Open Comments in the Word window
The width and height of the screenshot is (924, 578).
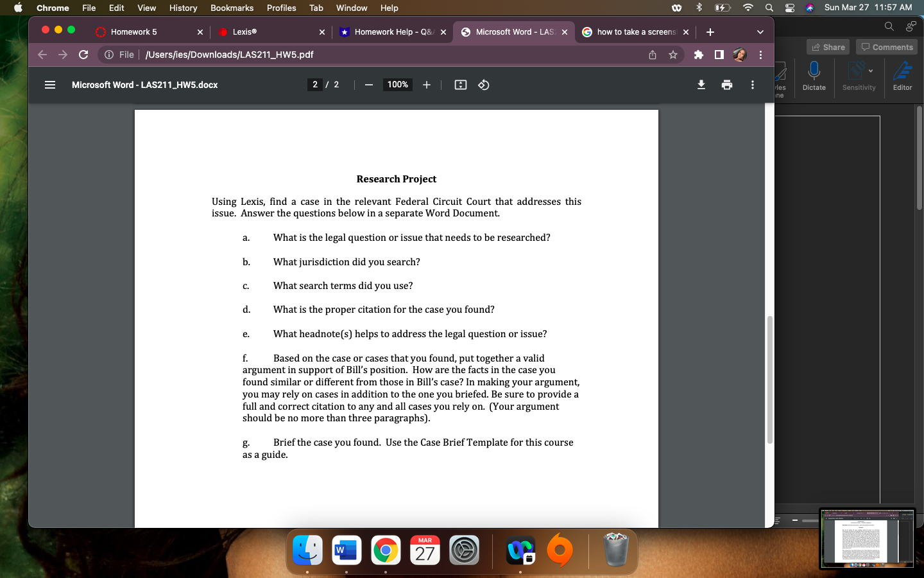click(886, 46)
